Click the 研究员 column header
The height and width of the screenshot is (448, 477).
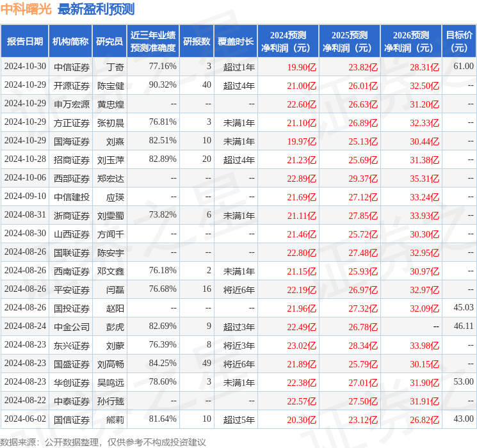click(x=109, y=42)
